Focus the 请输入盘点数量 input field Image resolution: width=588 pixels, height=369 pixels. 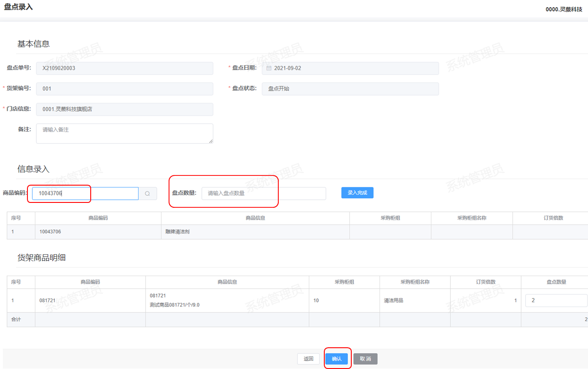tap(264, 194)
